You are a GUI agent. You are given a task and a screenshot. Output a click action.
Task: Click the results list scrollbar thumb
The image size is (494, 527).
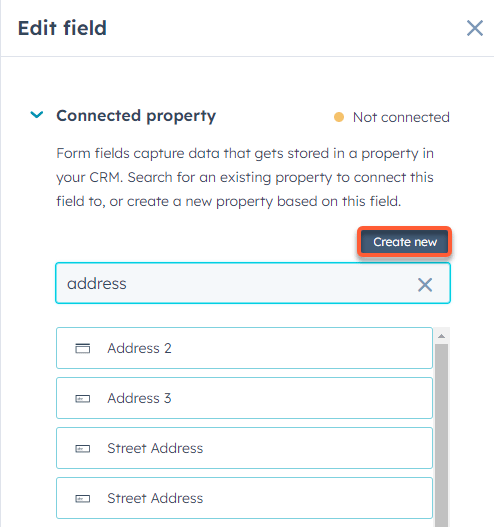pos(442,435)
